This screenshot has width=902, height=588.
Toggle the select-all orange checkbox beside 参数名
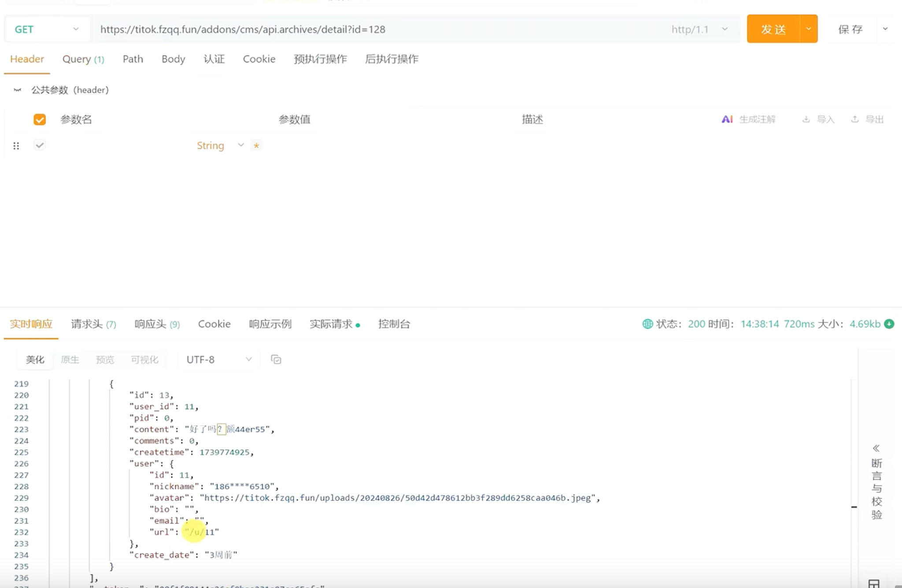point(40,119)
